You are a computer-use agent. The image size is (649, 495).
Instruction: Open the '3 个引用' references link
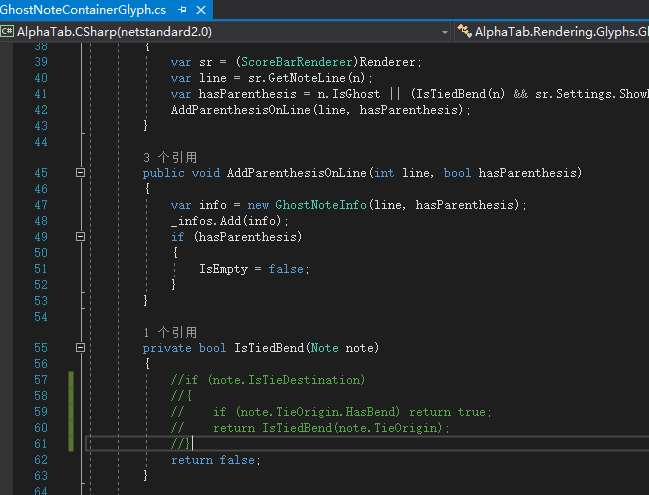click(x=170, y=157)
